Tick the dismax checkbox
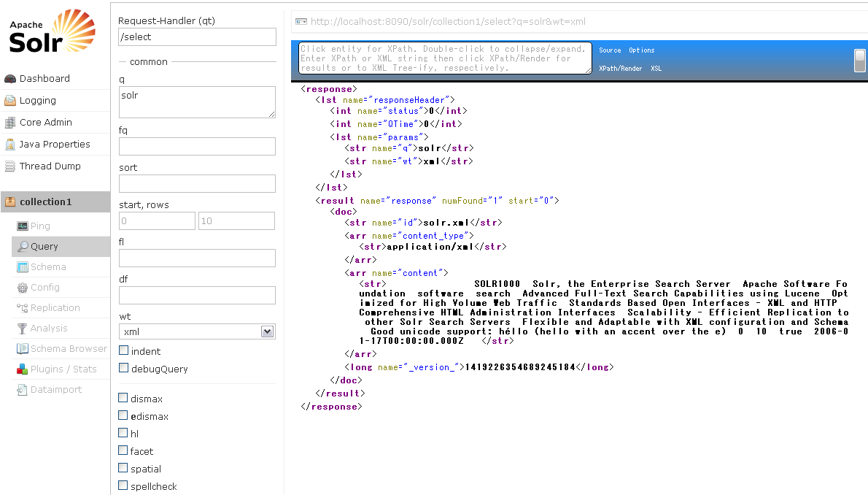Screen dimensions: 868x495 click(x=123, y=397)
